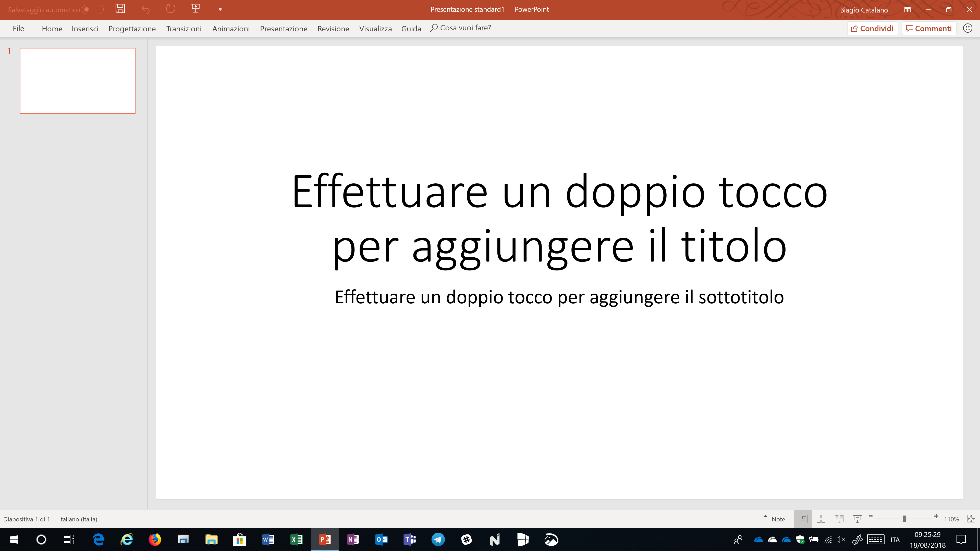Open Telegram from taskbar

point(438,540)
